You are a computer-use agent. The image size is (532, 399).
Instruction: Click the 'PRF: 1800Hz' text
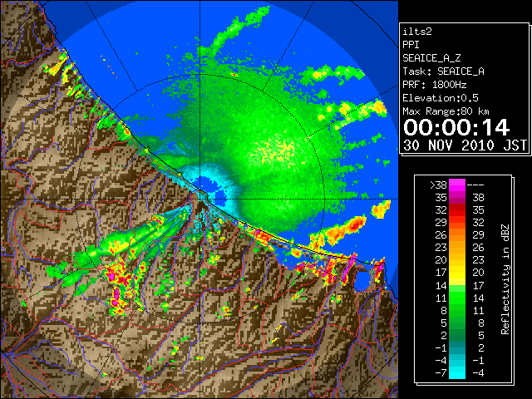[x=434, y=85]
